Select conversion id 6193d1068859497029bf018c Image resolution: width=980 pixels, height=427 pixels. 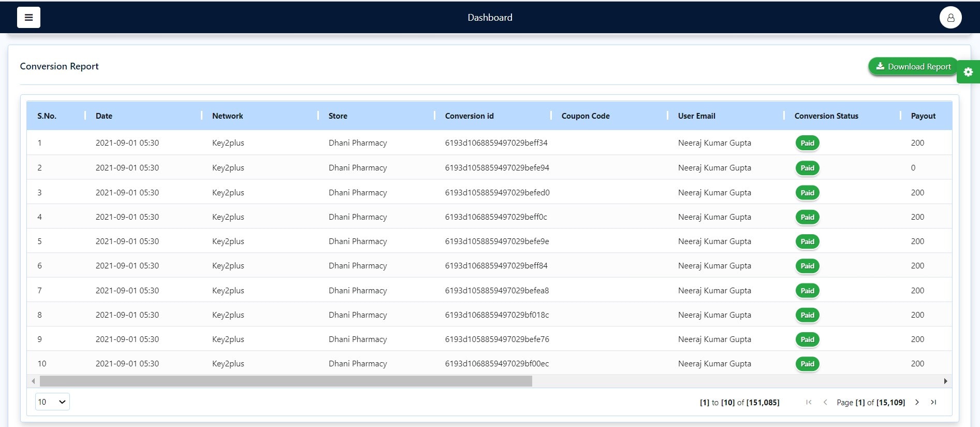[x=497, y=315]
